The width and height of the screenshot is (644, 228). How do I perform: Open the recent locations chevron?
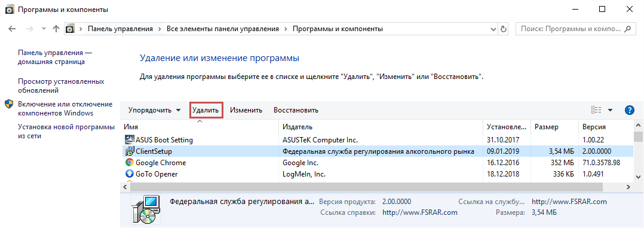(x=44, y=29)
